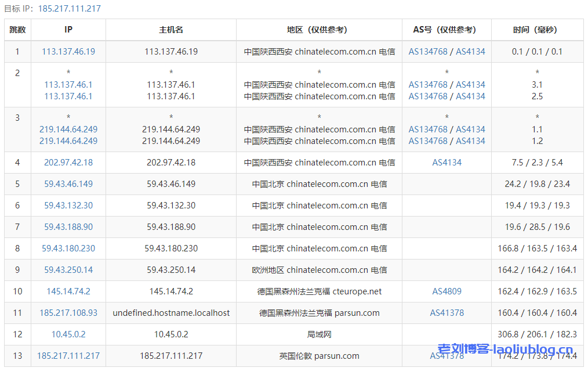
Task: Open the AS4809 link in hop 10
Action: (x=447, y=291)
